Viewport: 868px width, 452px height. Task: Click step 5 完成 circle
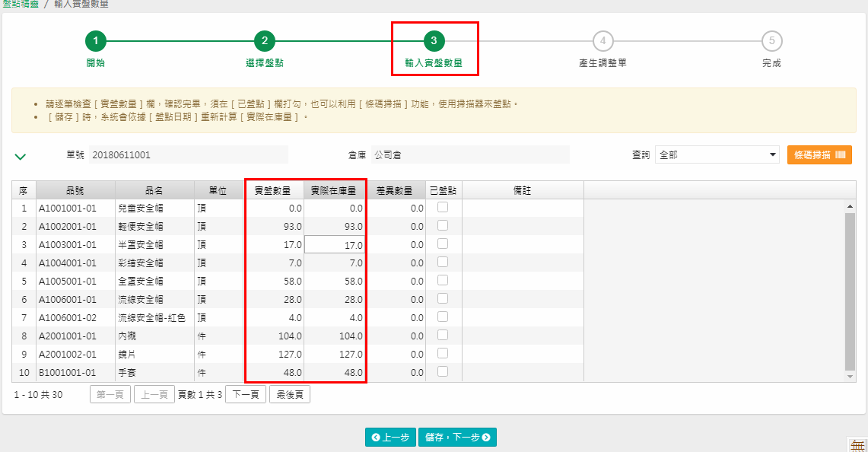coord(771,40)
